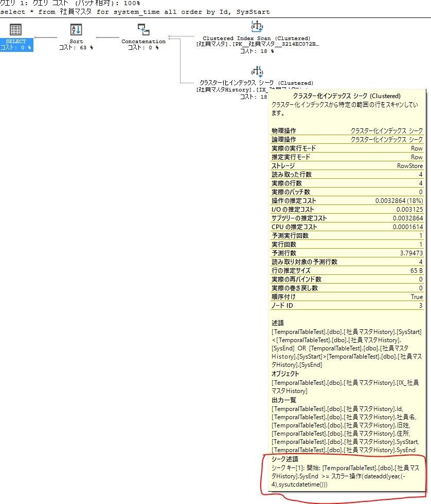Click the 予測行数 3.79473 row
431x504 pixels.
pyautogui.click(x=347, y=253)
